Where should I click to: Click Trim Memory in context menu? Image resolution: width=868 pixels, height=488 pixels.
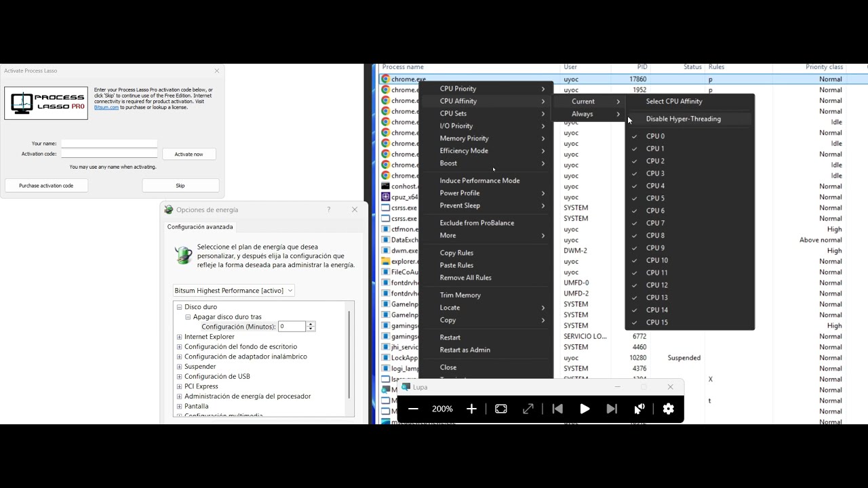point(486,296)
